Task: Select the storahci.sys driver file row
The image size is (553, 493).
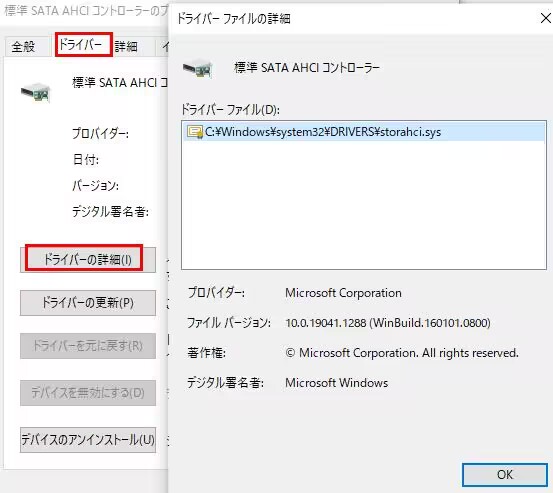Action: [364, 132]
